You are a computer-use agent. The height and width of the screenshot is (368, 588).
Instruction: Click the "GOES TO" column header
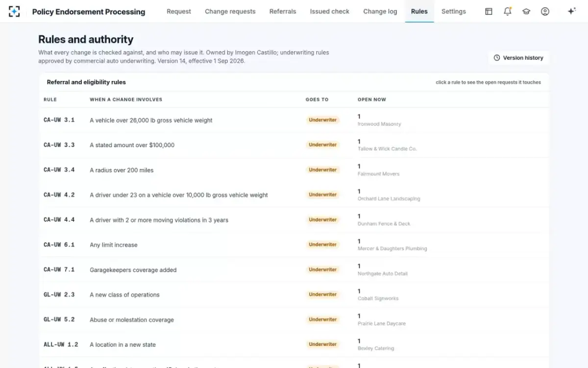(x=317, y=100)
